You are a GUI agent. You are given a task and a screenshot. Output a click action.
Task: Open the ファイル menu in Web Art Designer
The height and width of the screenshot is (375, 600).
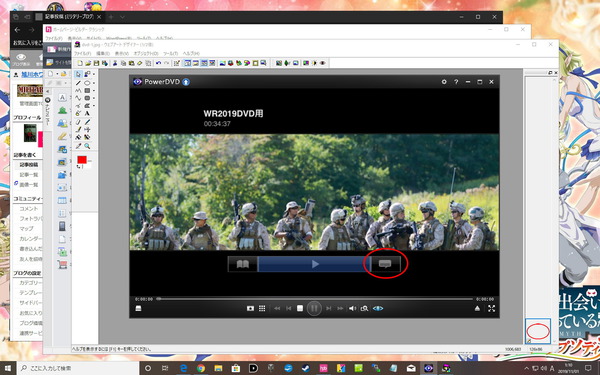click(82, 54)
